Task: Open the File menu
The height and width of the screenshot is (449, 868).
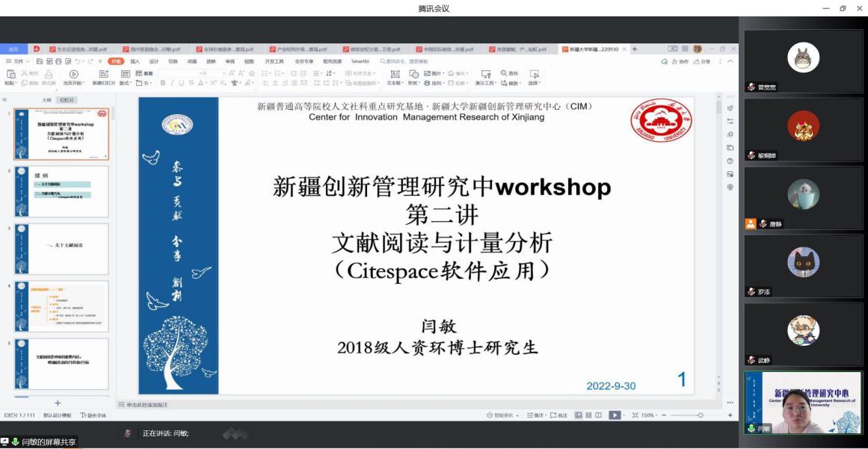Action: pyautogui.click(x=16, y=61)
